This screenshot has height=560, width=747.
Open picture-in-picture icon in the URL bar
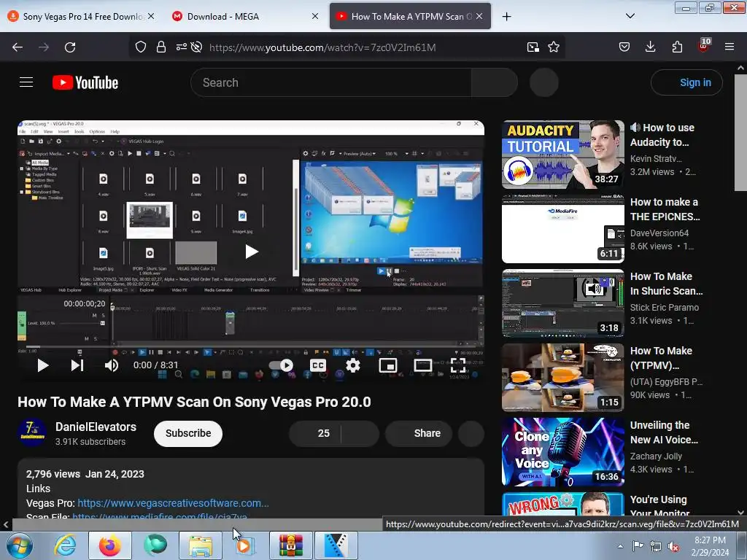tap(533, 47)
